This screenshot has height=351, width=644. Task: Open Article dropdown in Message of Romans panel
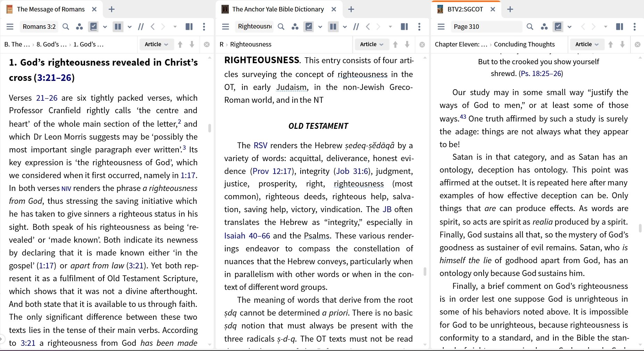click(156, 44)
